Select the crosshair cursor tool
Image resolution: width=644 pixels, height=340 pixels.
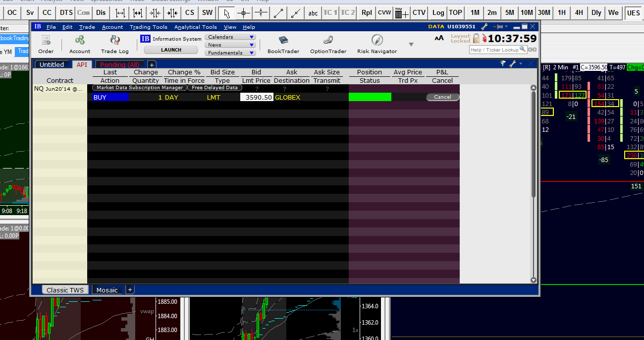[x=243, y=12]
